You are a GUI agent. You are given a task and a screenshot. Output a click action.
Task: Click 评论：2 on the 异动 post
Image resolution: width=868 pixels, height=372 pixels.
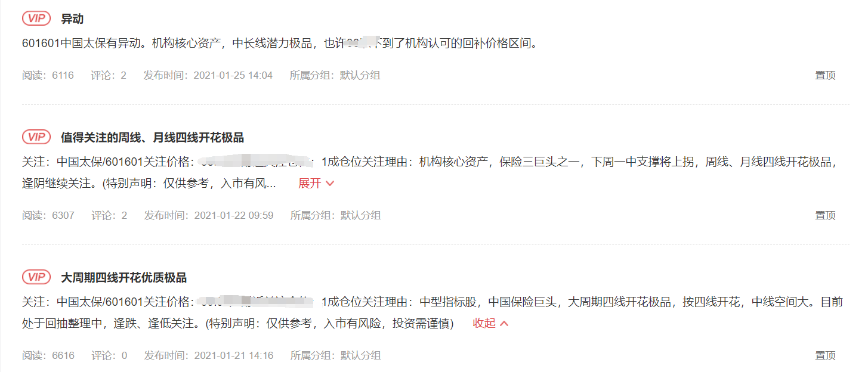(x=109, y=75)
